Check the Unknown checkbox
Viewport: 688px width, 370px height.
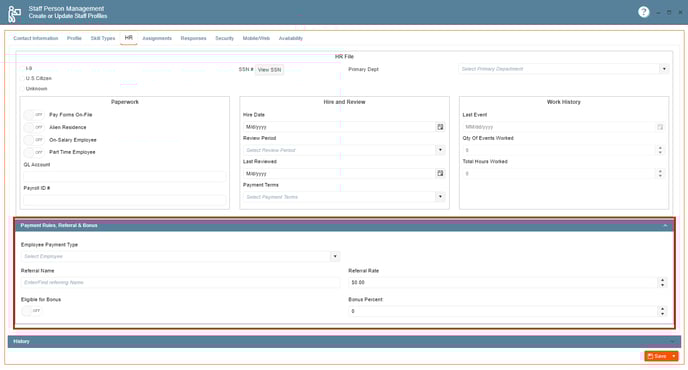click(x=22, y=89)
